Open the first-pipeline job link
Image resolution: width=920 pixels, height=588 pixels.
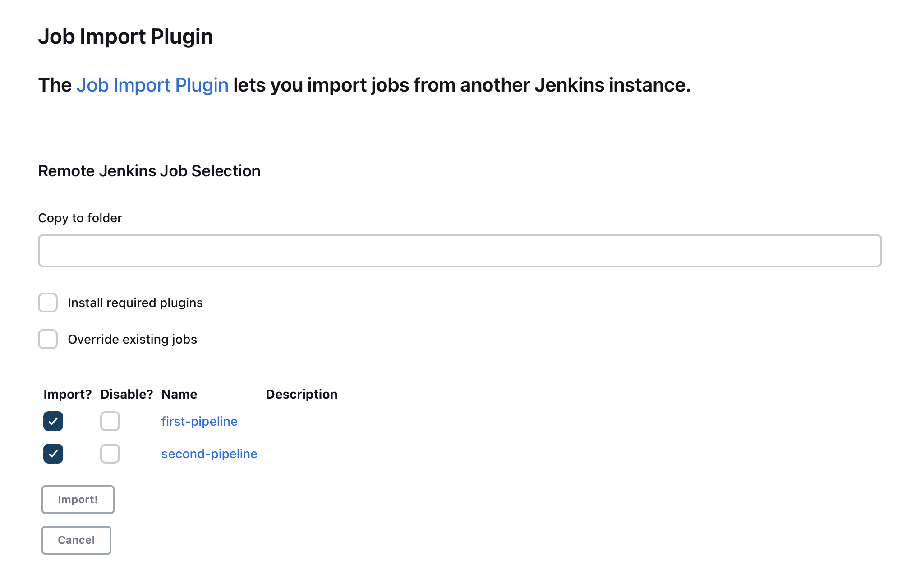(x=199, y=421)
